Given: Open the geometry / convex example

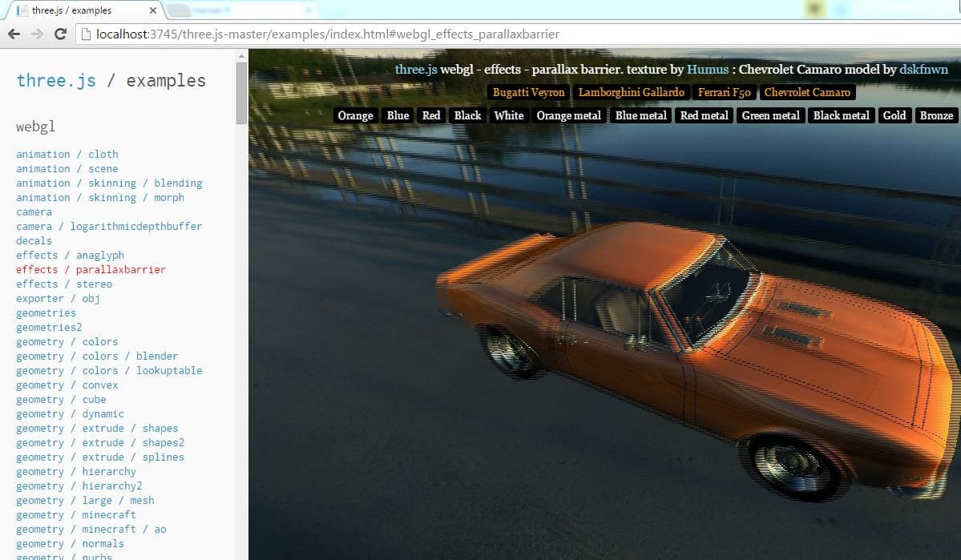Looking at the screenshot, I should click(67, 385).
